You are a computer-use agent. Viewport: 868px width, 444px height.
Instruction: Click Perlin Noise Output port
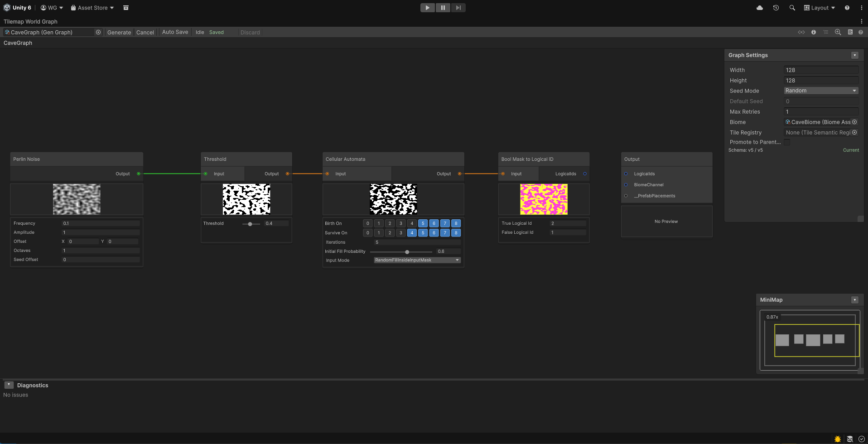139,174
